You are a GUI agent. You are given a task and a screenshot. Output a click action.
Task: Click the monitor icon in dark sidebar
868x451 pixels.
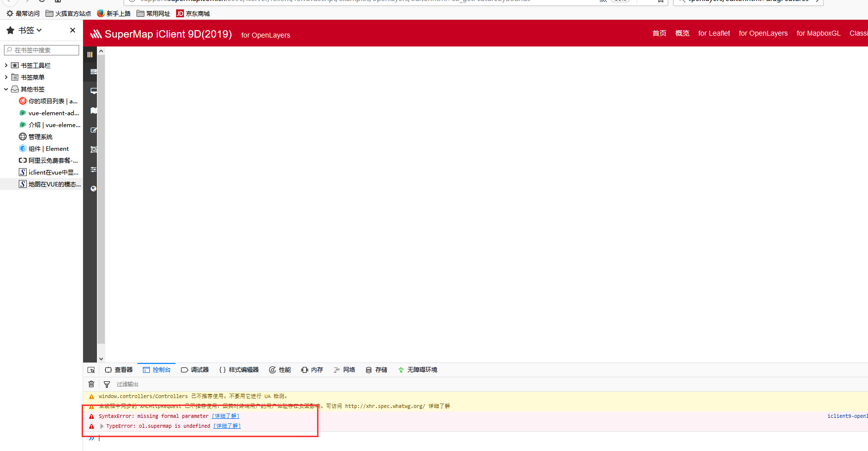pyautogui.click(x=93, y=91)
